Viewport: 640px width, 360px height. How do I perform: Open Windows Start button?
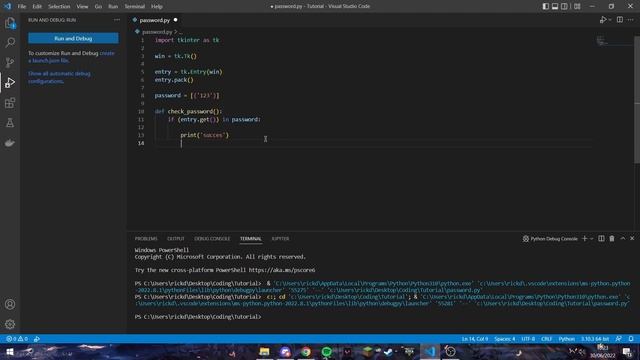tap(9, 351)
